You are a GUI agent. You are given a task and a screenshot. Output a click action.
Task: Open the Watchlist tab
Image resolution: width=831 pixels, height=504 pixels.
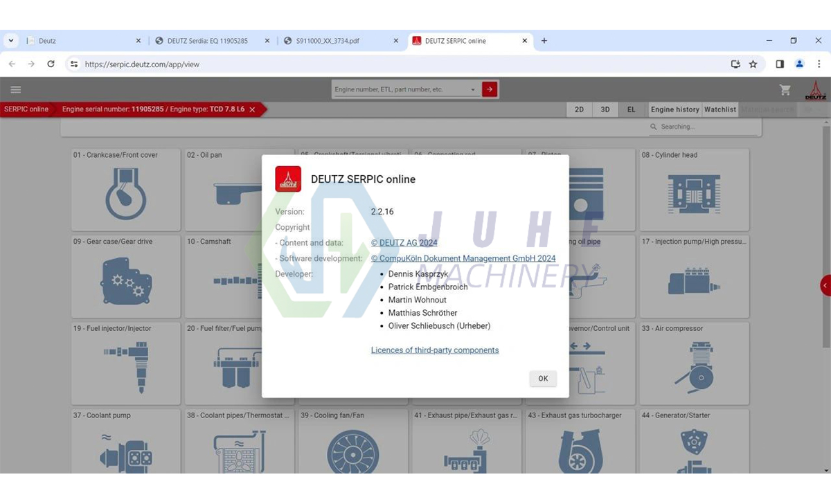point(720,109)
